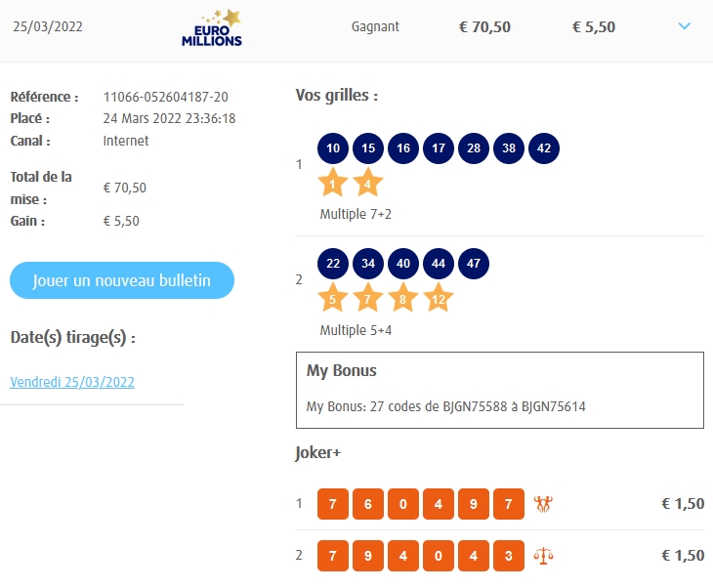
Task: Click star number 4 in grid one
Action: click(x=367, y=183)
